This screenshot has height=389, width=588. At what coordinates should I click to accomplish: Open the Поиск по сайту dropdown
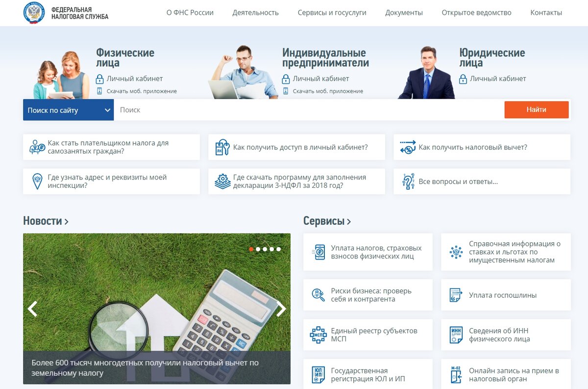click(x=68, y=110)
